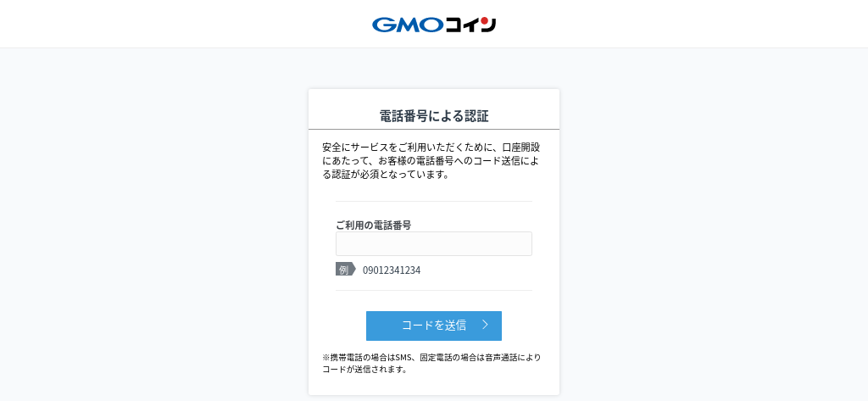
Task: Focus the ご利用の電話番号 input field
Action: [433, 243]
